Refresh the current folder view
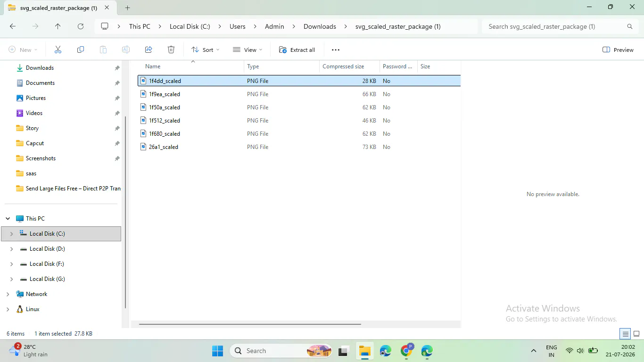This screenshot has height=362, width=644. [81, 26]
